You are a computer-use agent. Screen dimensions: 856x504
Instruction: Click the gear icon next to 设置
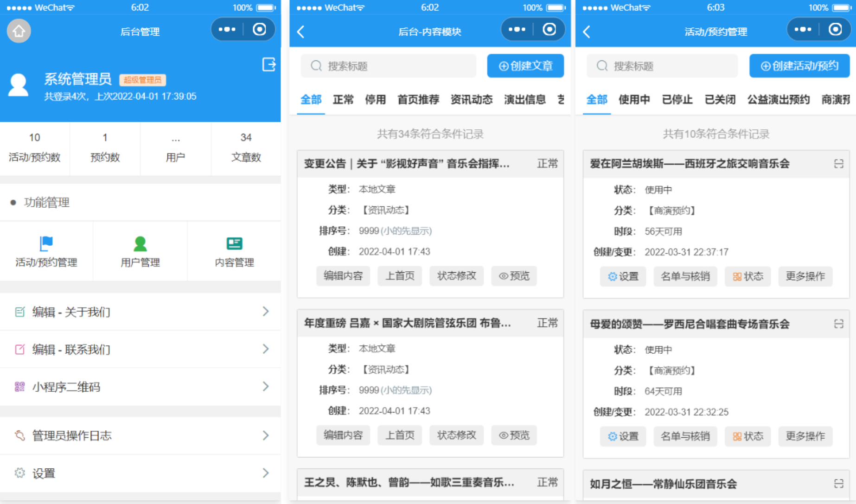click(x=19, y=473)
